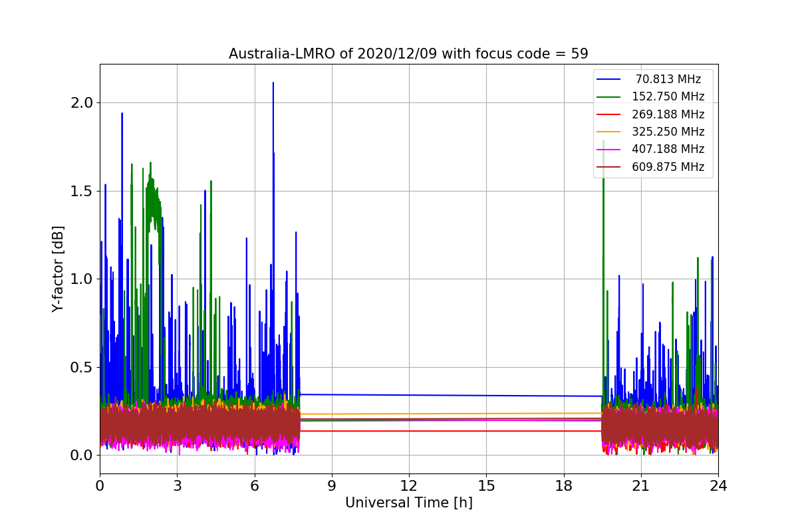Click the 18 tick on the time axis
The image size is (798, 532).
click(563, 485)
